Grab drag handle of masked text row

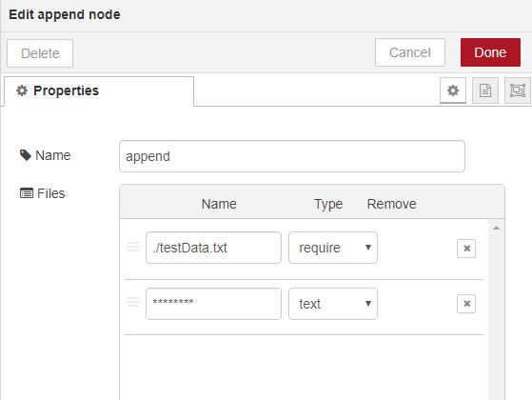coord(133,302)
